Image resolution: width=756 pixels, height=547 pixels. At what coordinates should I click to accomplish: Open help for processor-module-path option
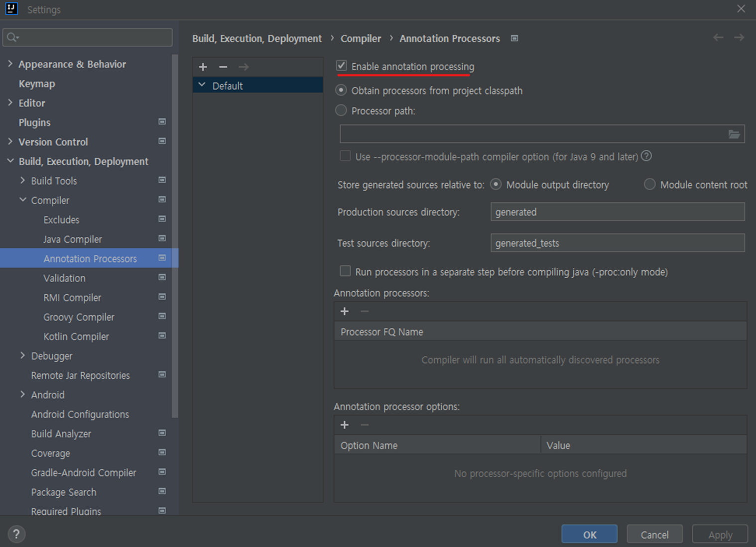(646, 156)
